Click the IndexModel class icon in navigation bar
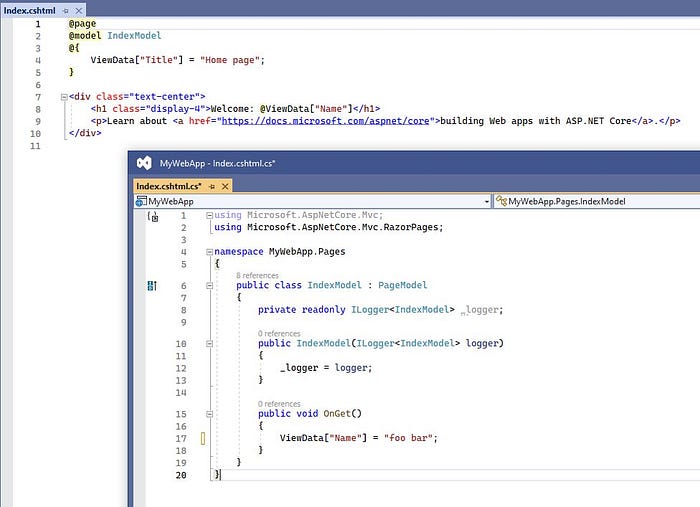Image resolution: width=700 pixels, height=507 pixels. pyautogui.click(x=501, y=201)
